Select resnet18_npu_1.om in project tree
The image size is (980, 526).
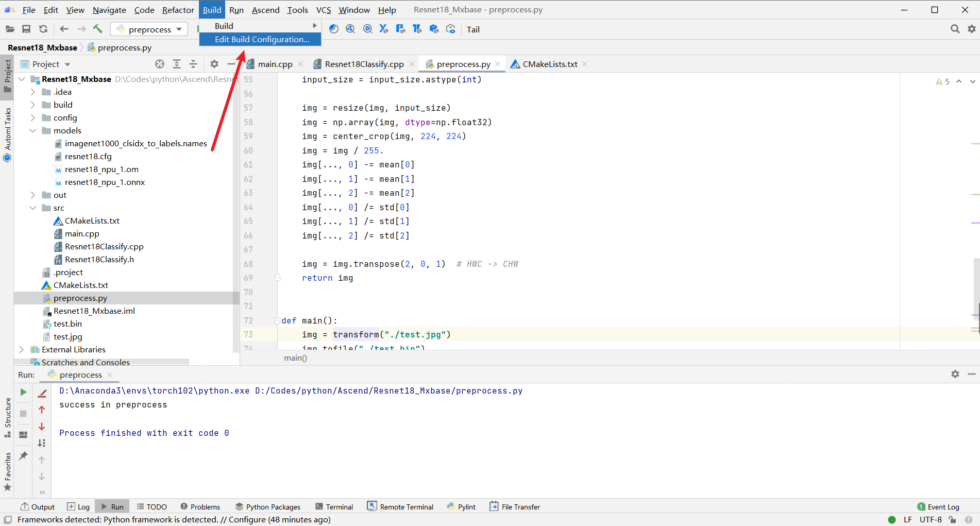click(102, 169)
